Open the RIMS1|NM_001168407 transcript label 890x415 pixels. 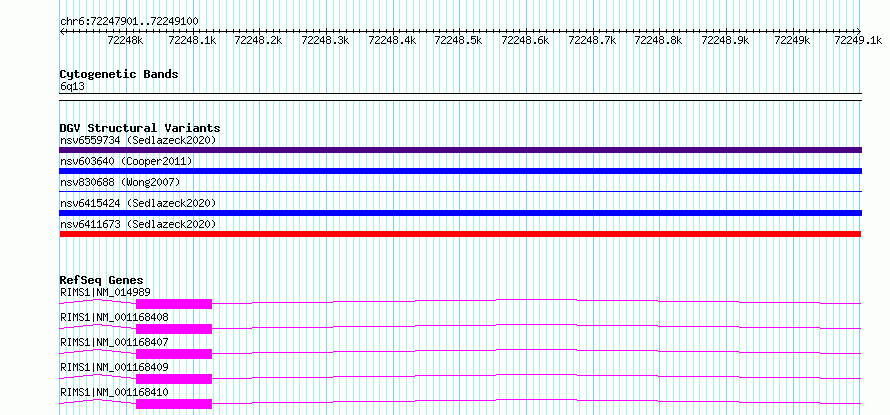click(x=114, y=342)
